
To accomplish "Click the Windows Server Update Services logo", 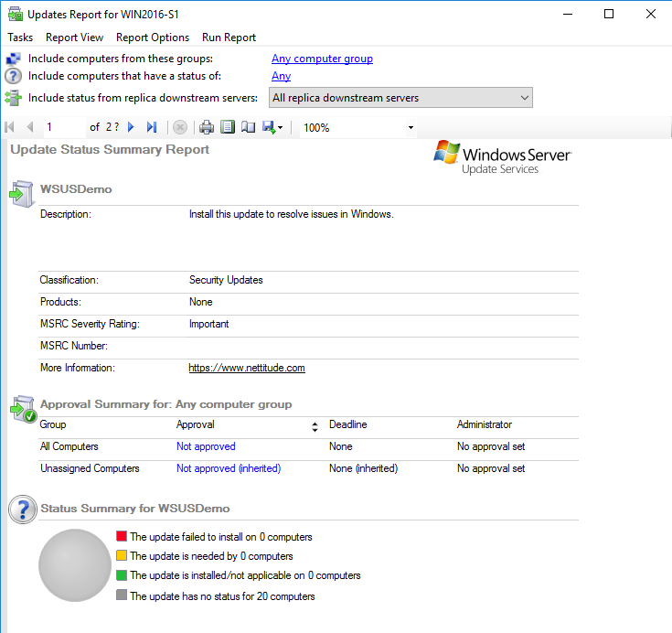I will coord(502,157).
